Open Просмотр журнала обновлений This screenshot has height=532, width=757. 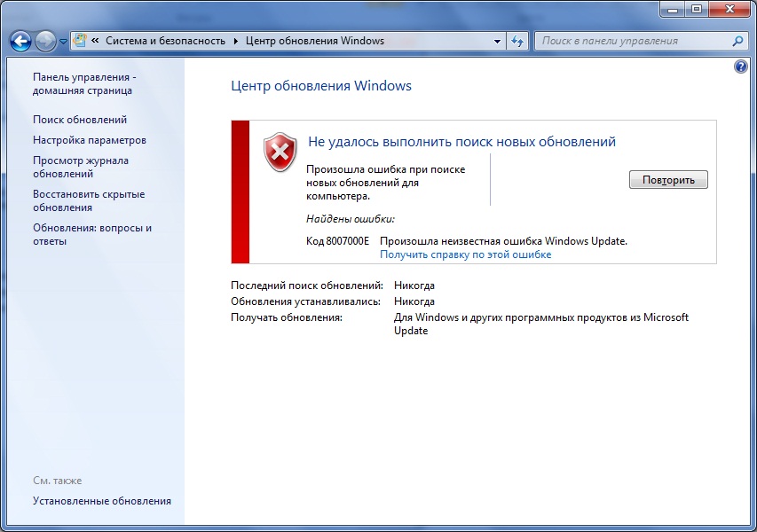pyautogui.click(x=81, y=167)
